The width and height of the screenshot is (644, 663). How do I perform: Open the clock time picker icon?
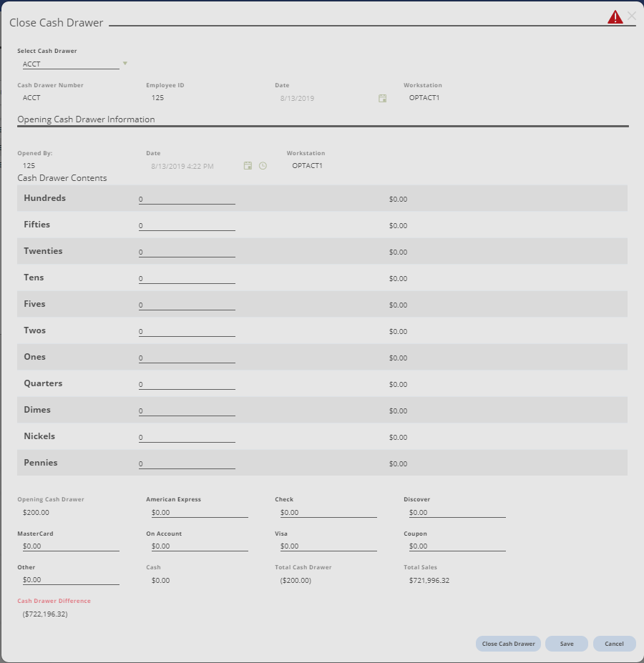click(x=263, y=166)
